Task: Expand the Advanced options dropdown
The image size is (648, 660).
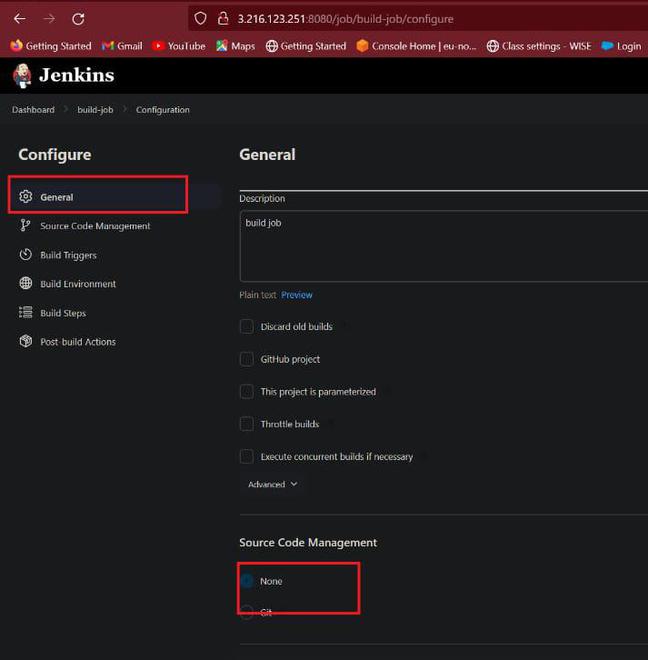Action: point(272,484)
